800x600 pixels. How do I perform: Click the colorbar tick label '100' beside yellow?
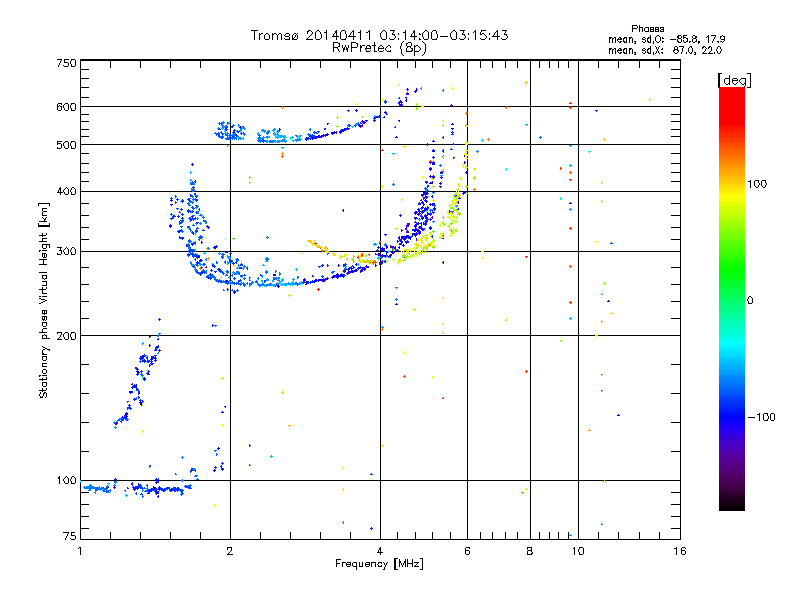(757, 184)
